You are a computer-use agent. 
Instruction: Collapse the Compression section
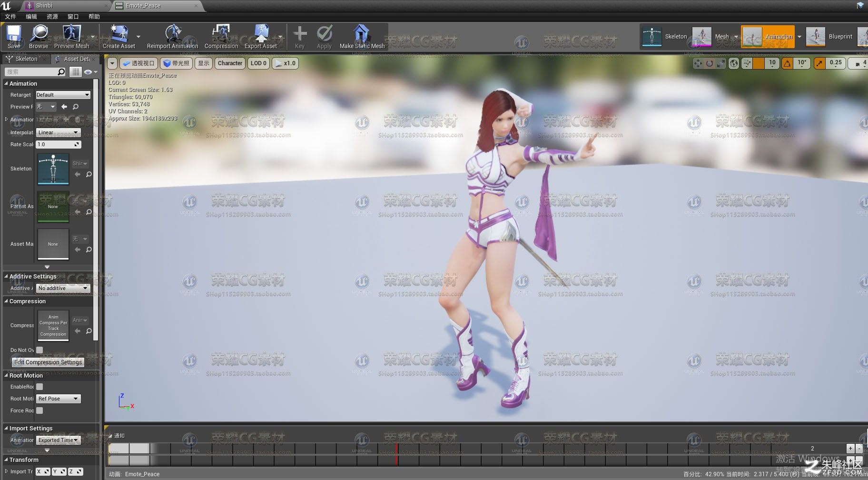6,301
